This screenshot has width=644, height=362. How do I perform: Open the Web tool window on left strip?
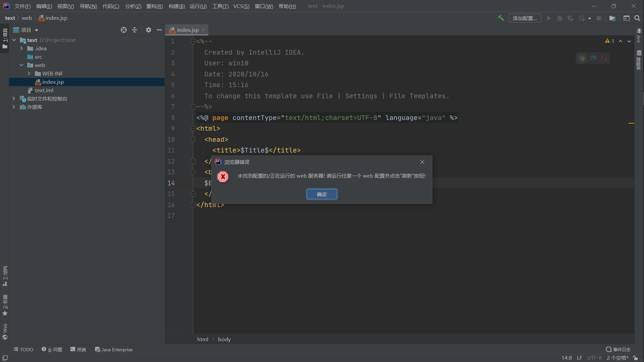[5, 331]
